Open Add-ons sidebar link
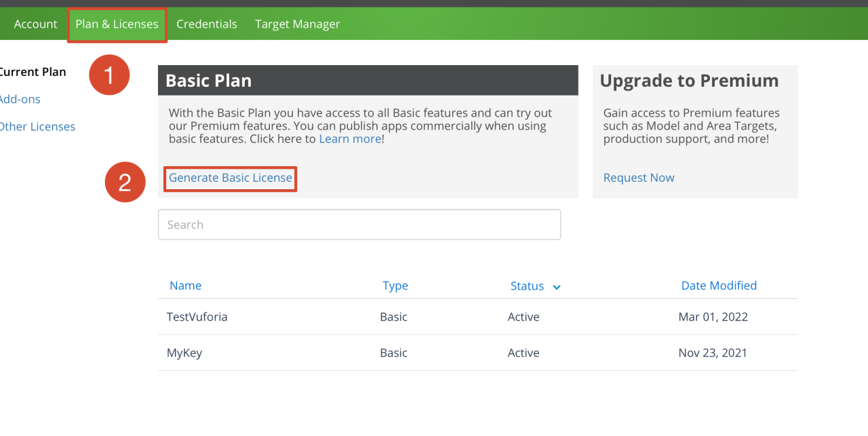The width and height of the screenshot is (868, 436). click(x=20, y=99)
